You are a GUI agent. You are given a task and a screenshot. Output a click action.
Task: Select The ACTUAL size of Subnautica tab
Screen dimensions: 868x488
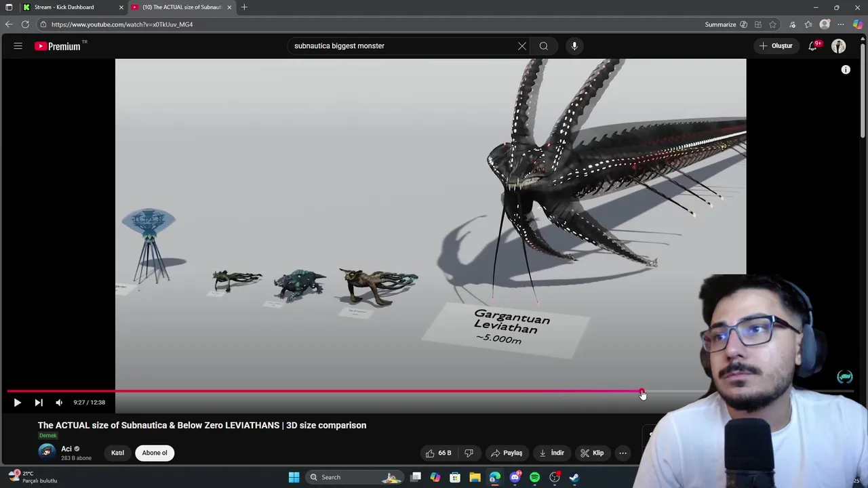click(182, 7)
